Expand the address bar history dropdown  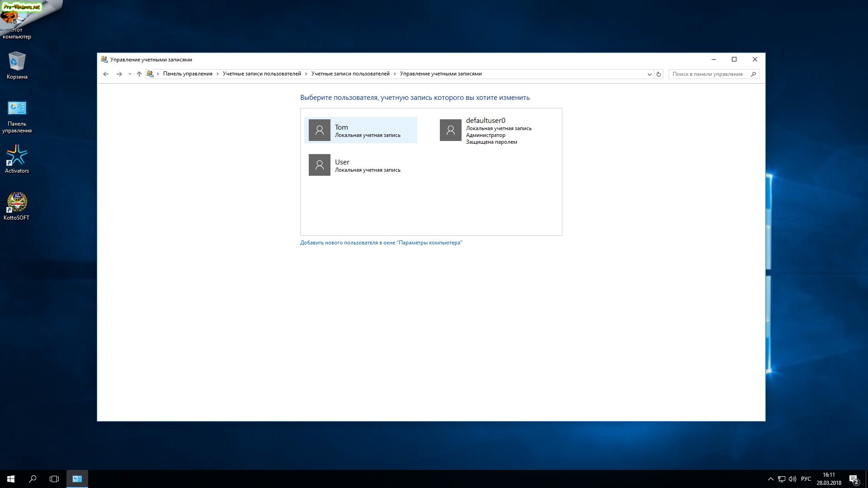pyautogui.click(x=649, y=74)
